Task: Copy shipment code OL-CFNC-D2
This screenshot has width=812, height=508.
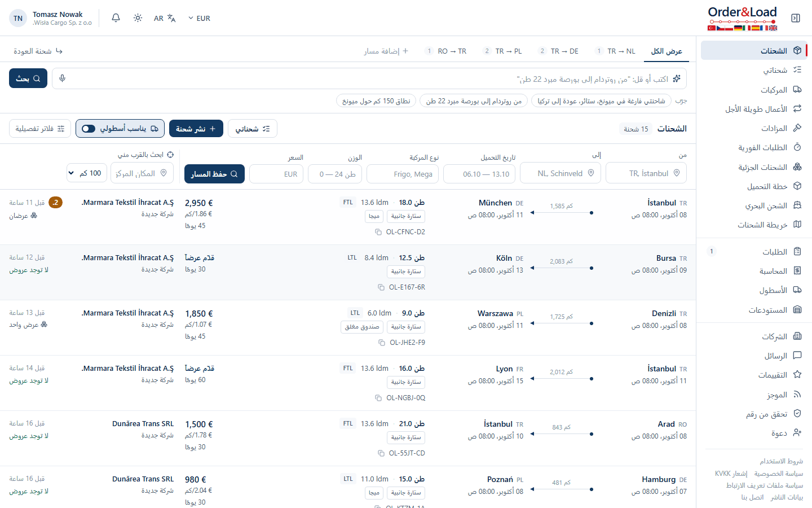Action: coord(378,232)
